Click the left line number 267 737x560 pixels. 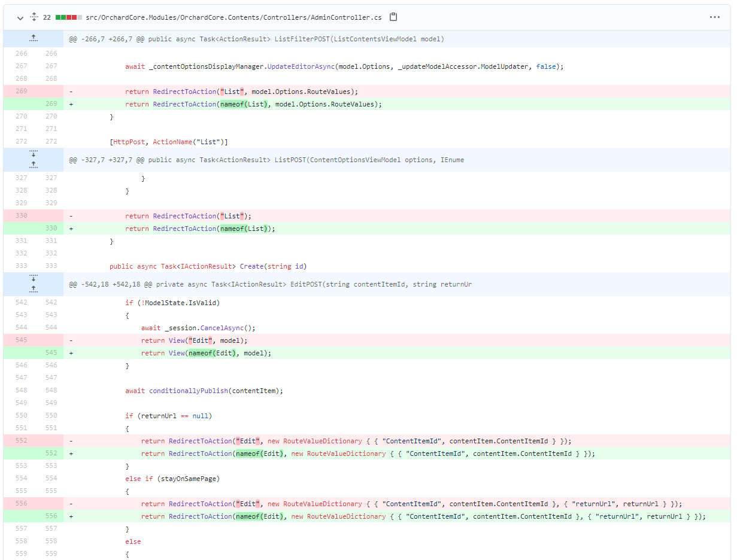click(21, 66)
